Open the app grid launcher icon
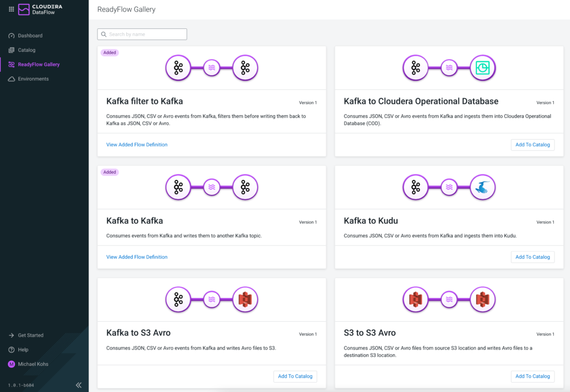This screenshot has height=392, width=570. [11, 9]
